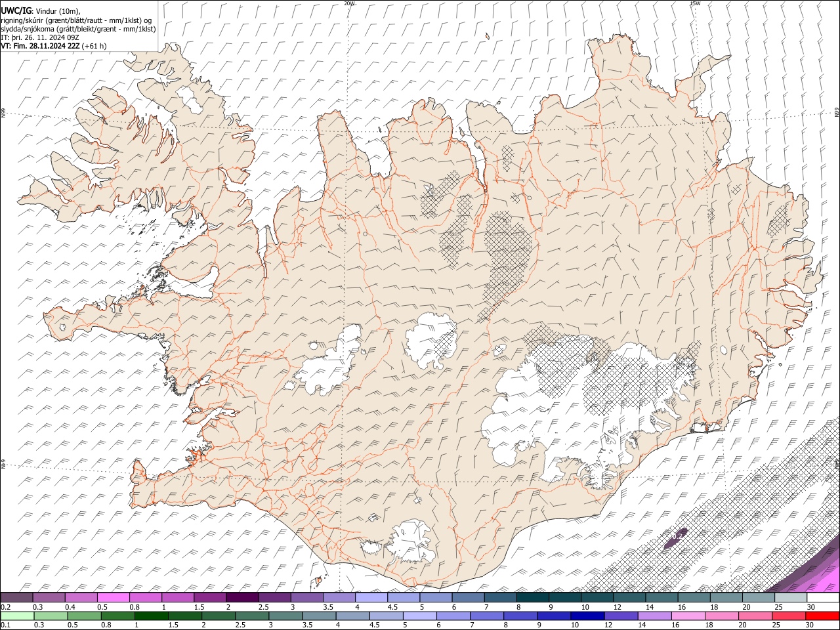The height and width of the screenshot is (630, 840).
Task: Pick the violet 12 swatch on lower scale
Action: point(621,616)
